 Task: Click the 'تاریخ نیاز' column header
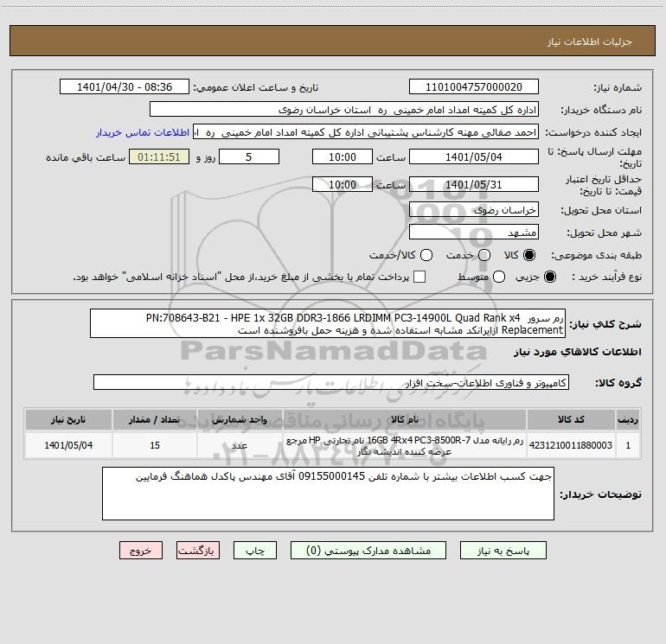tap(68, 419)
